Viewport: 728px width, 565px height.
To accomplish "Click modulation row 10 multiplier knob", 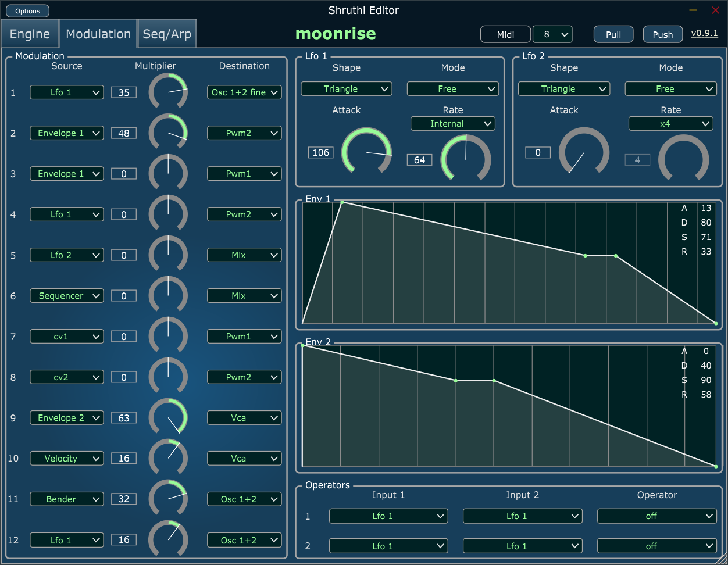I will tap(168, 459).
